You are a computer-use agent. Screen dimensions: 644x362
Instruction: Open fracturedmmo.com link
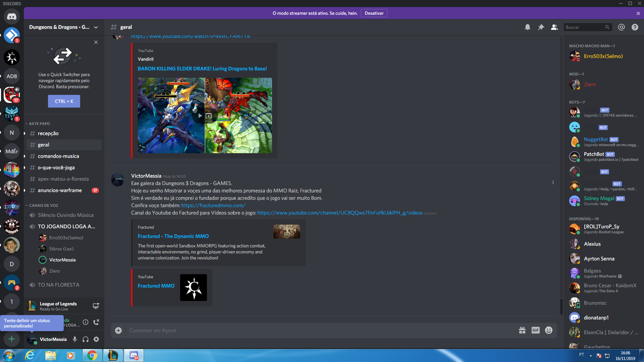[213, 205]
